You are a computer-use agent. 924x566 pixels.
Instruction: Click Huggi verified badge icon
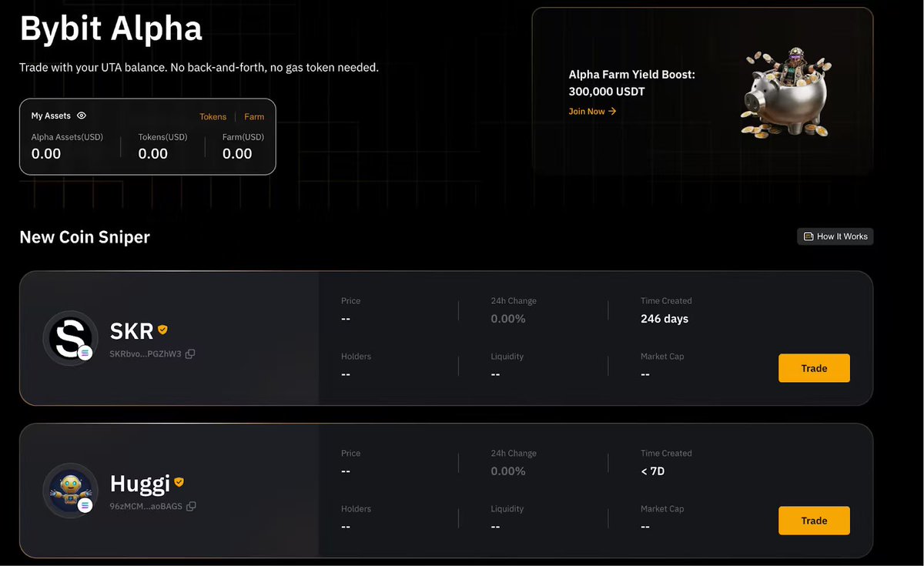pyautogui.click(x=179, y=482)
